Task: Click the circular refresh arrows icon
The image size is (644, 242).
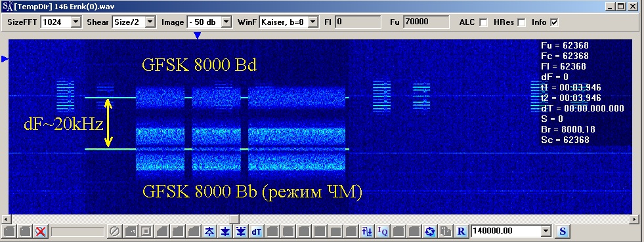Action: click(x=430, y=232)
